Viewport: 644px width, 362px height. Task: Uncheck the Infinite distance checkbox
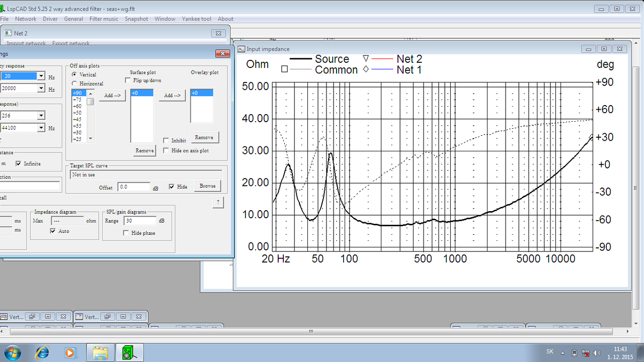pyautogui.click(x=18, y=163)
